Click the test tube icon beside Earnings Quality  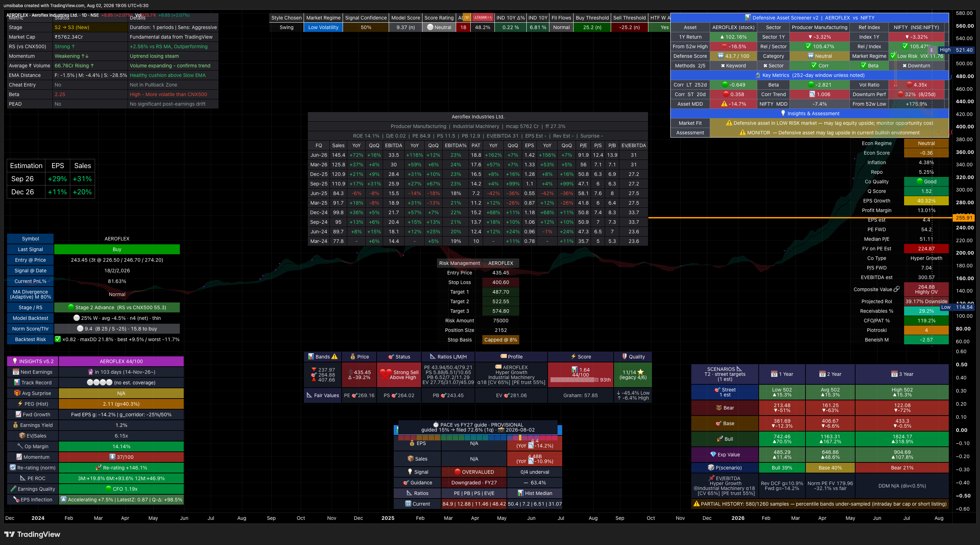tap(13, 489)
